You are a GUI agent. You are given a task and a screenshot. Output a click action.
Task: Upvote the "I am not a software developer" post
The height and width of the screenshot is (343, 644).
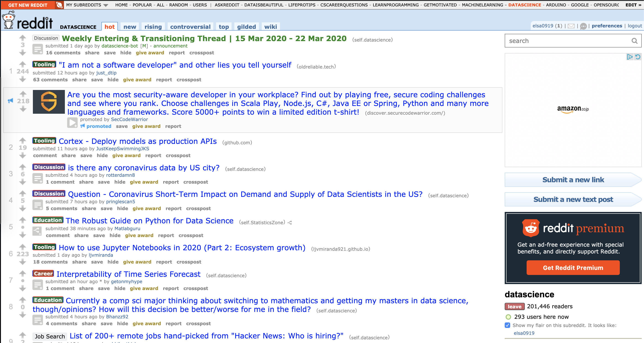pos(23,64)
